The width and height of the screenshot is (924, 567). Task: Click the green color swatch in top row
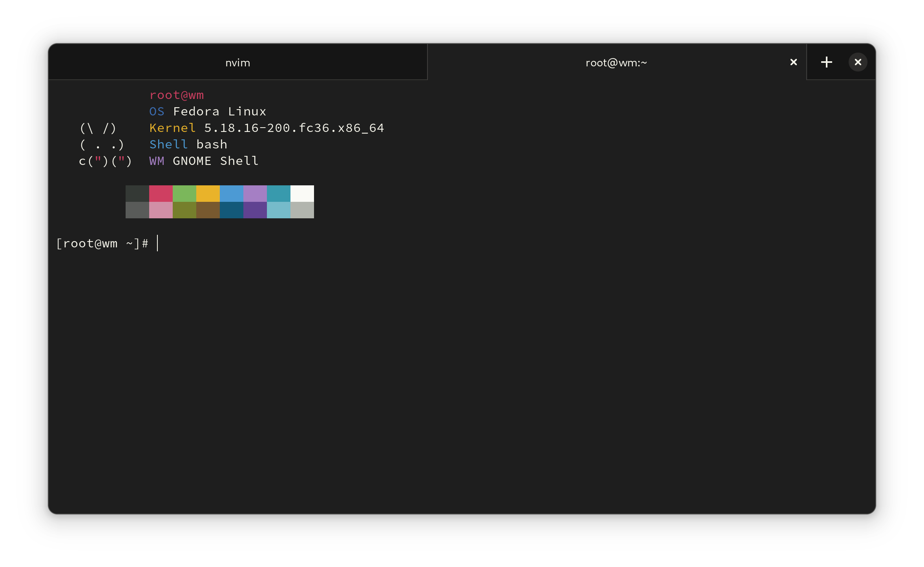(x=184, y=194)
